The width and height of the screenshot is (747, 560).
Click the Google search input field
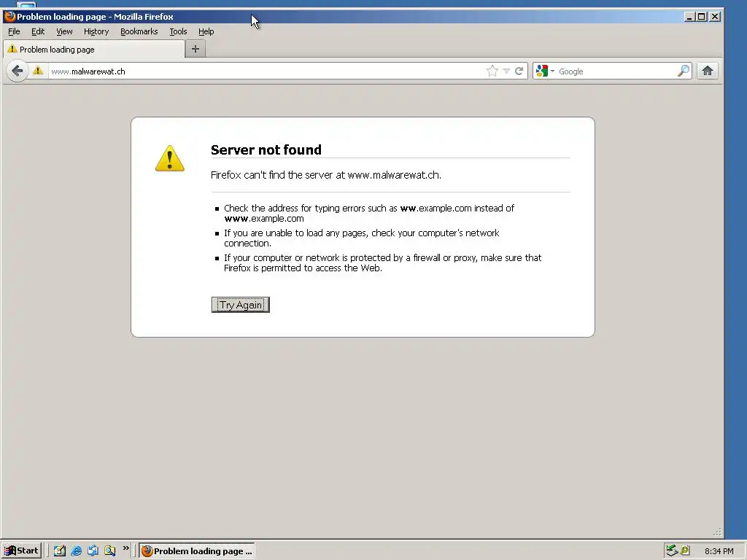(616, 71)
